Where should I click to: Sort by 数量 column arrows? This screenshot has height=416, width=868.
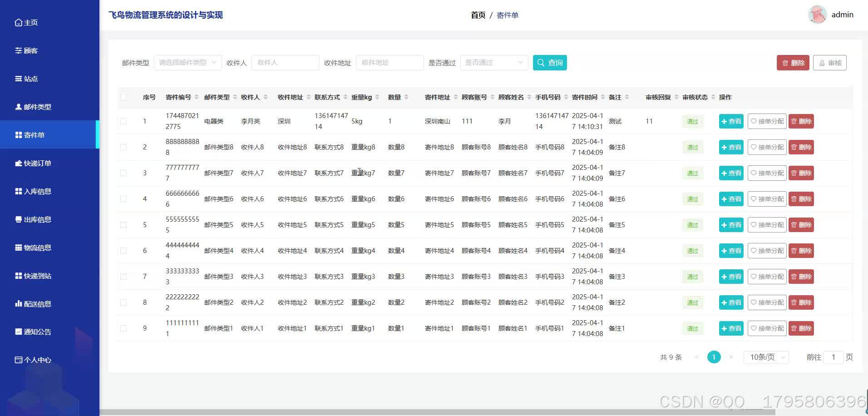click(x=406, y=97)
